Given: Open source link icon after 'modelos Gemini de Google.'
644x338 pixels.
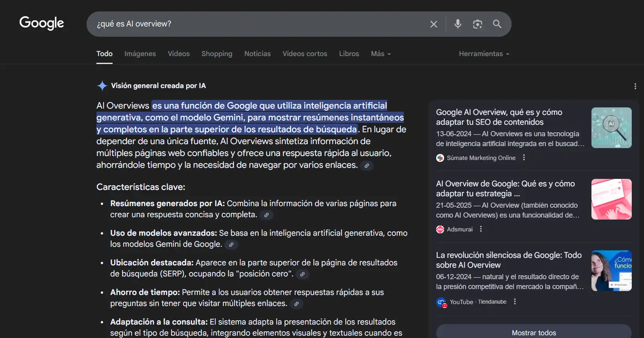Looking at the screenshot, I should (x=231, y=245).
